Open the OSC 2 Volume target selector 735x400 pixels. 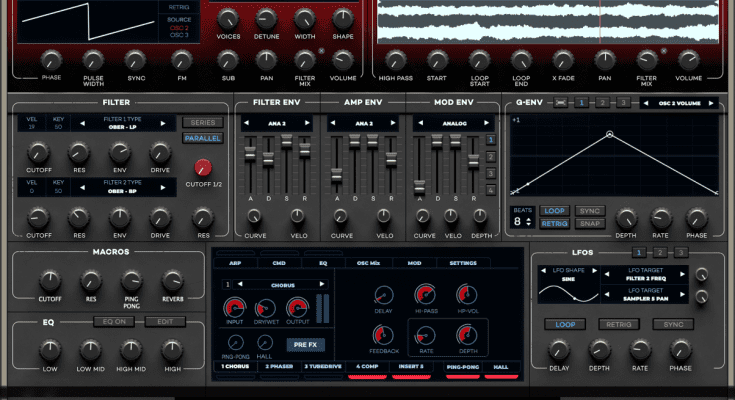(679, 102)
